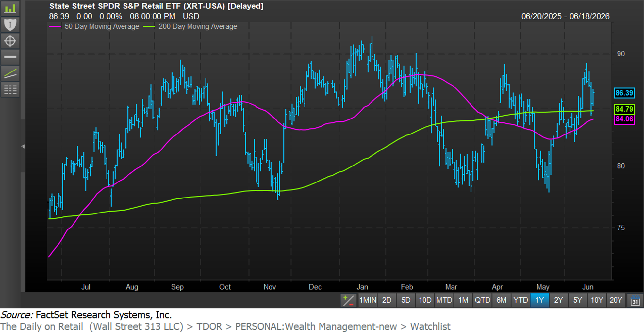Expand the collapsed left side panel arrow
Screen dimensions: 644x332
pos(23,147)
